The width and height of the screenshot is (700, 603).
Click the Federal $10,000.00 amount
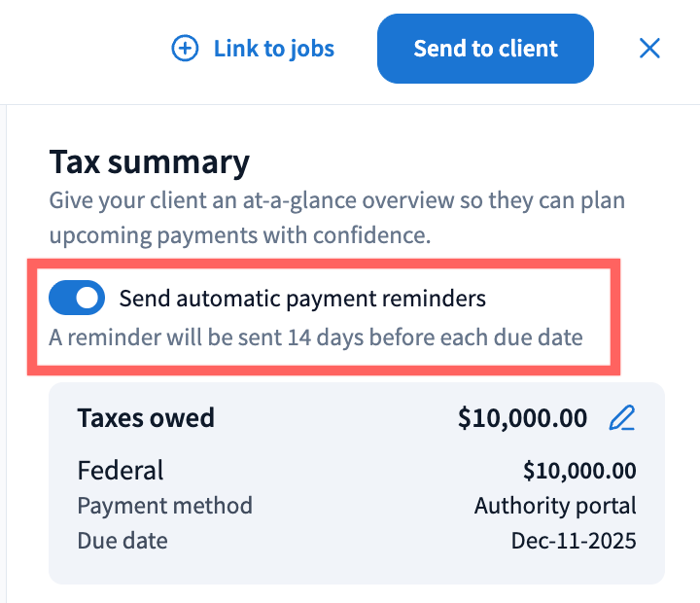pyautogui.click(x=579, y=471)
